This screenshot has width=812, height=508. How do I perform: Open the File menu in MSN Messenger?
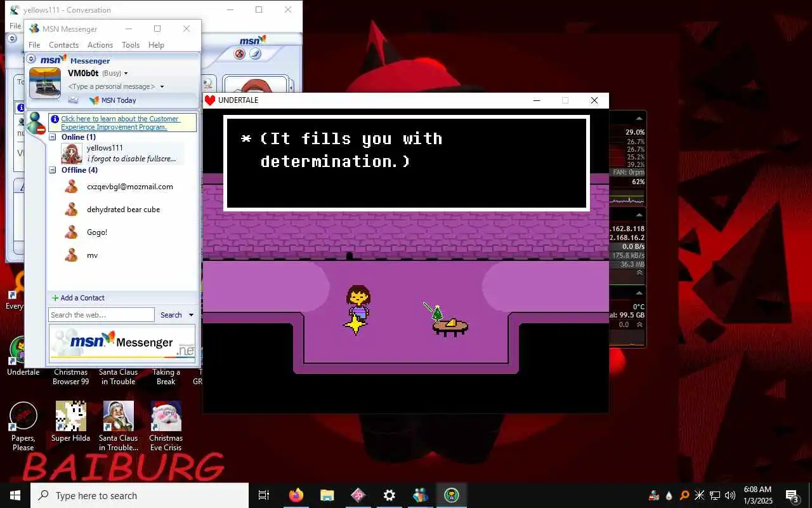[x=34, y=45]
